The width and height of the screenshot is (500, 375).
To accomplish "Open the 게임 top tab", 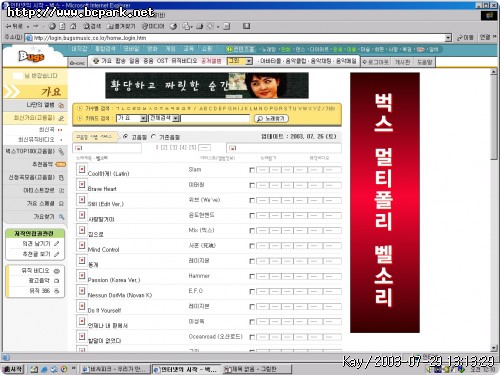I will [x=170, y=49].
